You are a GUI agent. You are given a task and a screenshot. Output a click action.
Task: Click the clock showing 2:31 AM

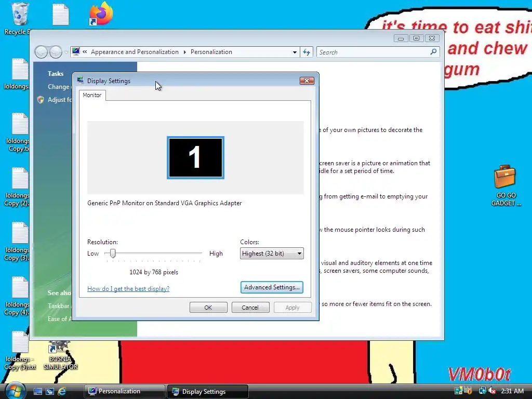click(x=512, y=391)
